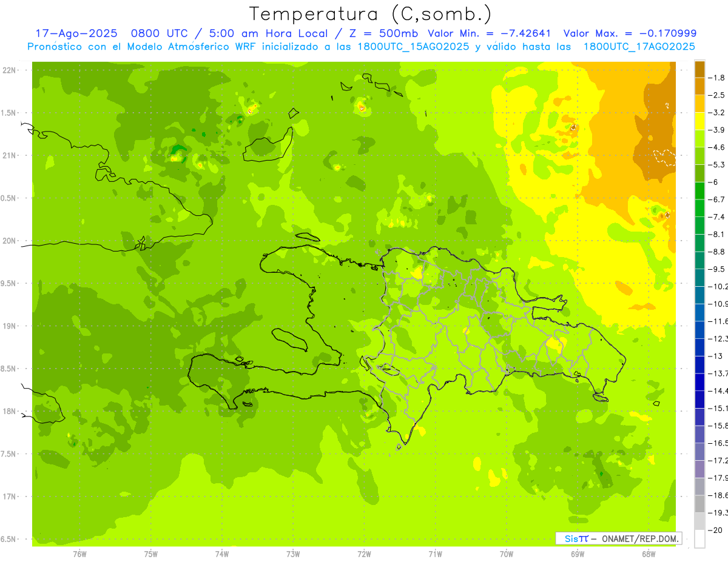This screenshot has width=728, height=562.
Task: Select the lime legend swatch between -3.9 and -4.6
Action: pyautogui.click(x=699, y=139)
